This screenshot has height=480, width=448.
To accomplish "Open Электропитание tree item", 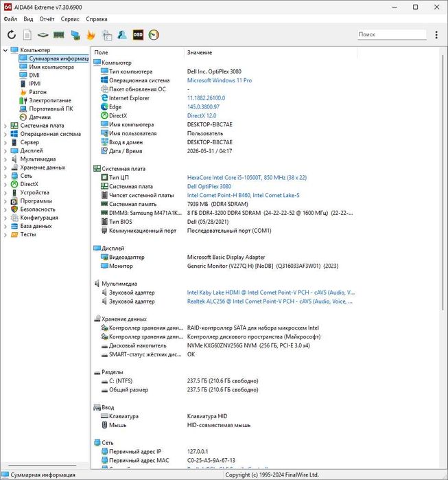I will [x=50, y=100].
